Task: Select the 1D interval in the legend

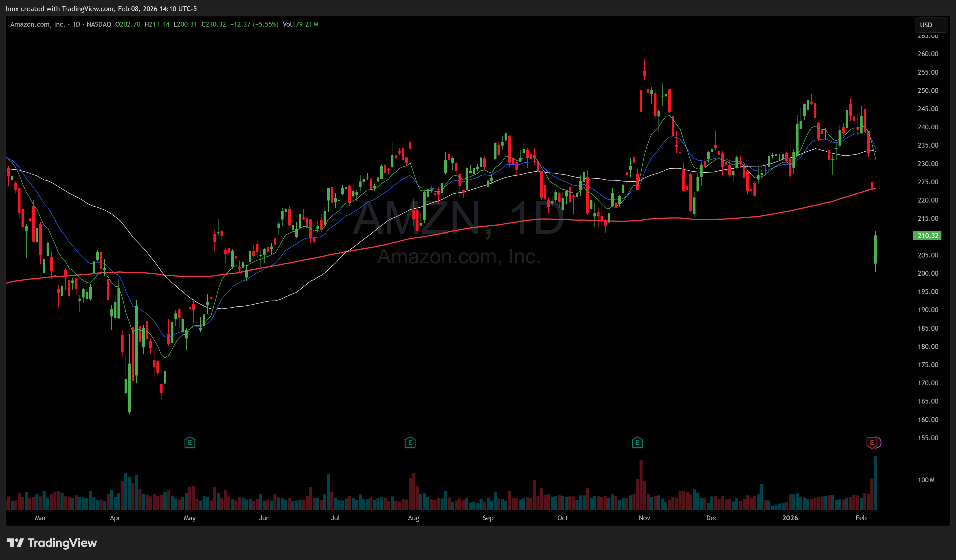Action: click(76, 24)
